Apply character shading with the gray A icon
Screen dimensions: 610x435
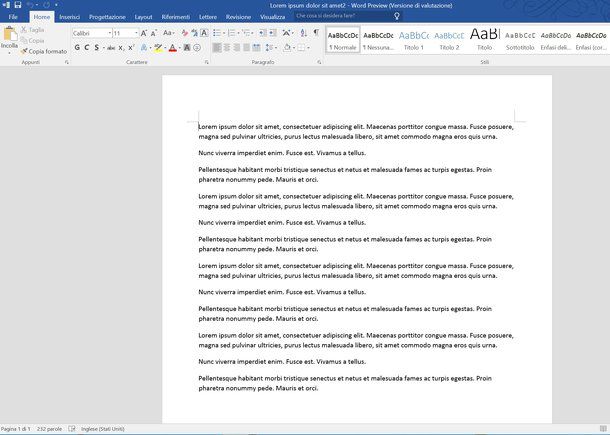pyautogui.click(x=187, y=48)
